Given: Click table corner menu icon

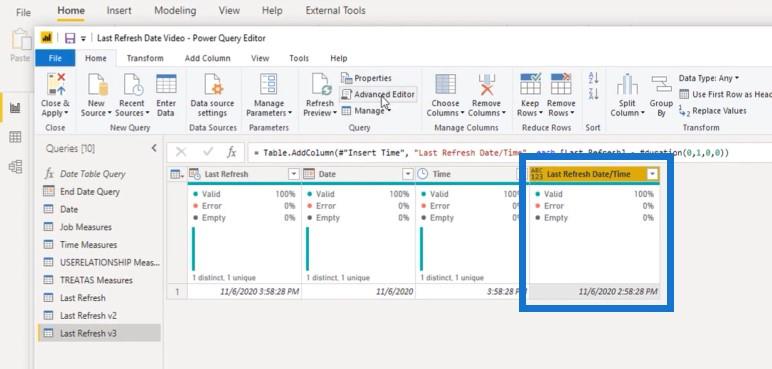Looking at the screenshot, I should pyautogui.click(x=177, y=174).
